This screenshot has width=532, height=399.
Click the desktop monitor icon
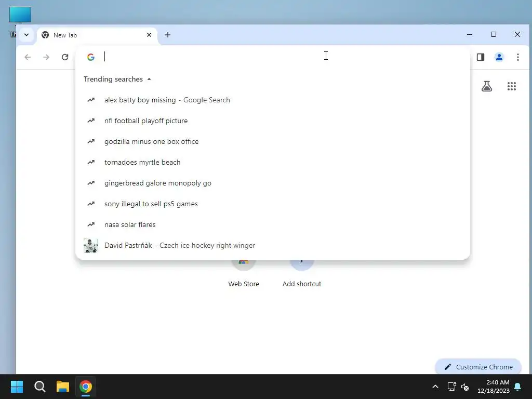coord(20,15)
